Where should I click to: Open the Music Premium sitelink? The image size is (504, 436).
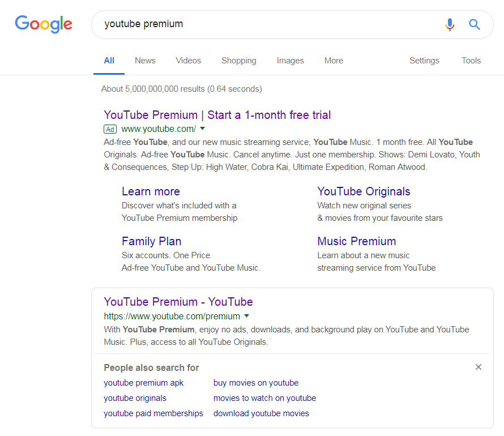pyautogui.click(x=357, y=241)
